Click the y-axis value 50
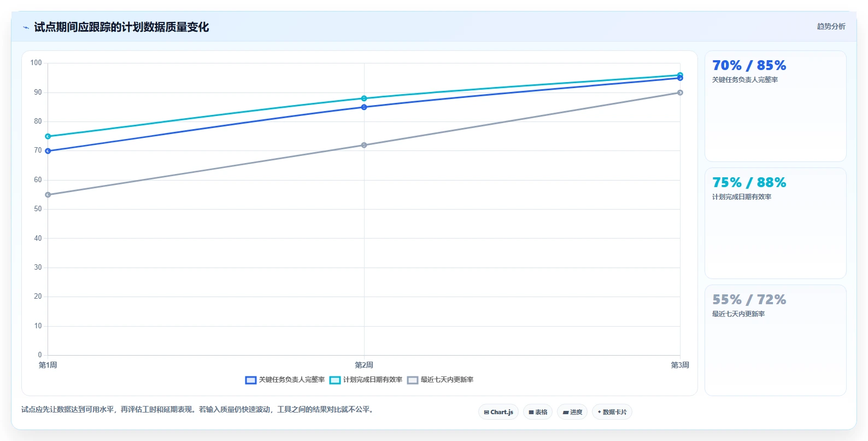868x441 pixels. click(x=38, y=209)
